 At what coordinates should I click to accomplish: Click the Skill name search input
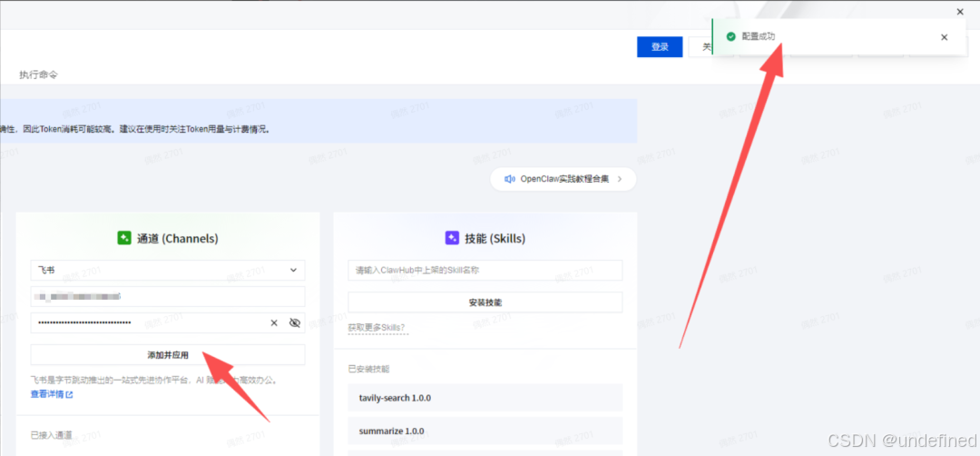(x=485, y=270)
